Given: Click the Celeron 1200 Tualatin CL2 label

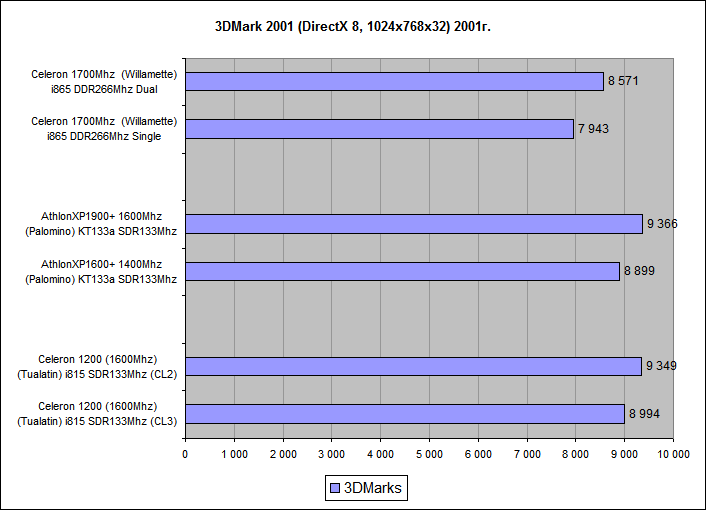Looking at the screenshot, I should tap(97, 366).
